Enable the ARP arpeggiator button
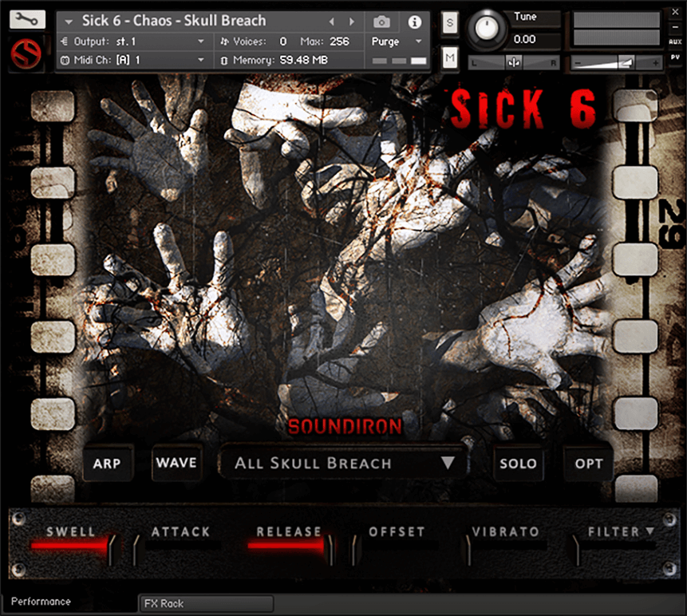The height and width of the screenshot is (616, 687). [107, 464]
